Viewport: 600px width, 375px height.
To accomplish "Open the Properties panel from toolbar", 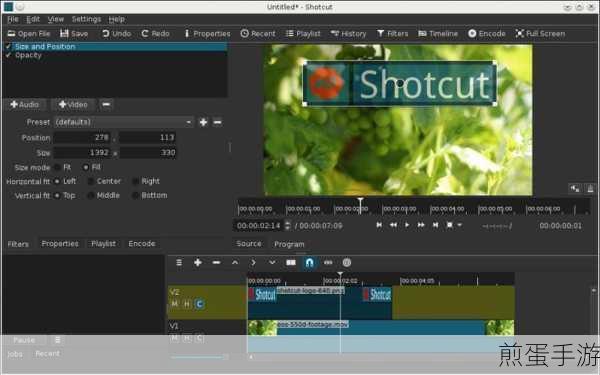I will 207,34.
